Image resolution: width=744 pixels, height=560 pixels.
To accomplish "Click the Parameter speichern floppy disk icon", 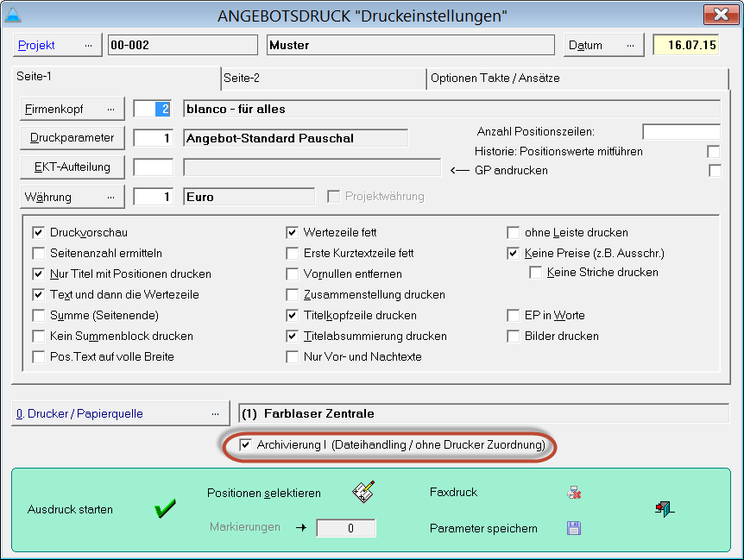I will pos(573,528).
